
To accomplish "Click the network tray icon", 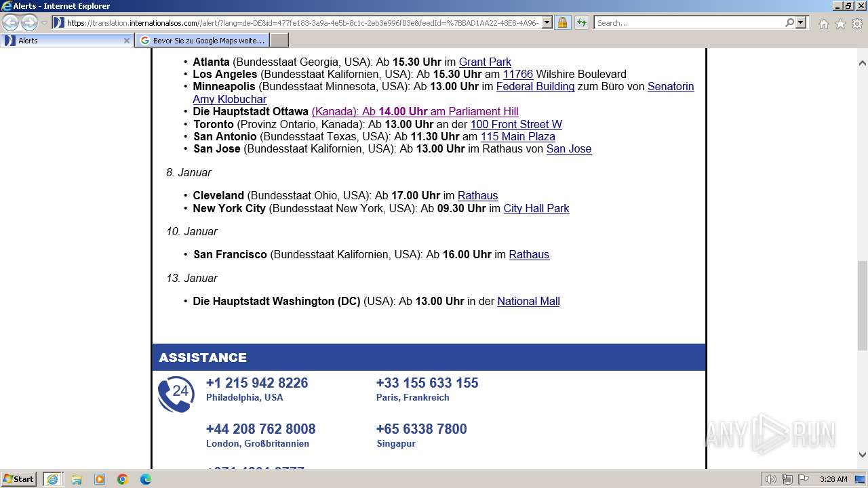I will pos(787,479).
